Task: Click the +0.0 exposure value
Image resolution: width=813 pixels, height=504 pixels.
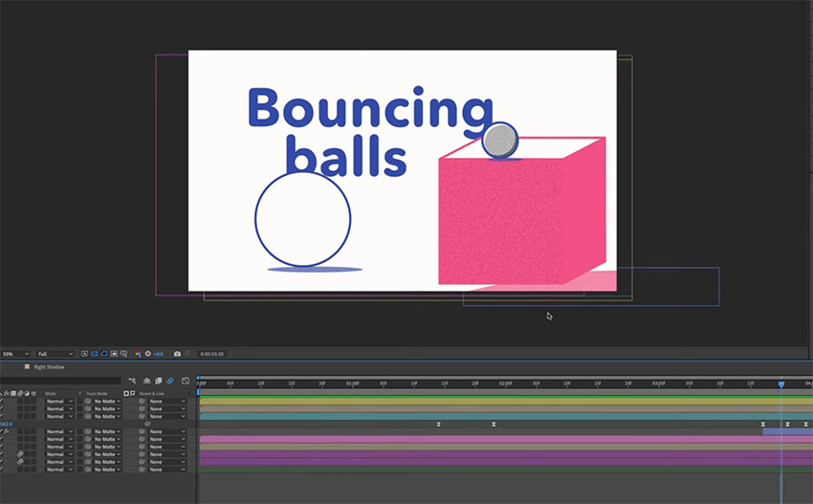Action: coord(159,354)
